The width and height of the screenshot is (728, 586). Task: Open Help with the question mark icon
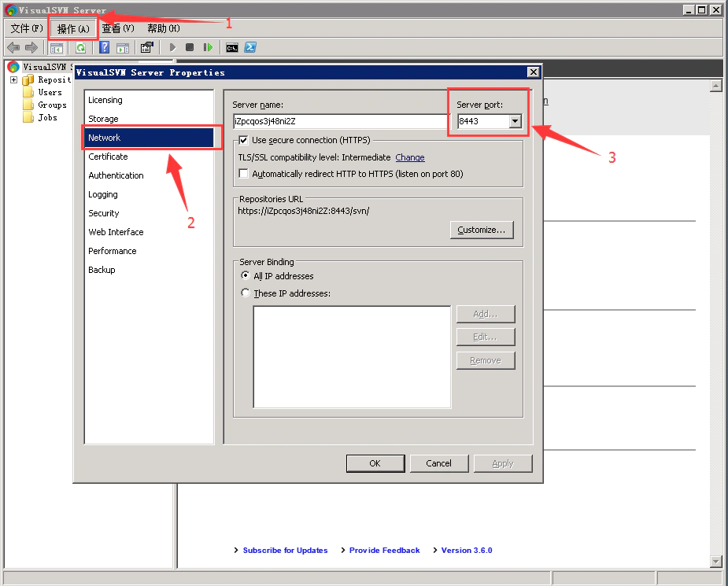[105, 47]
